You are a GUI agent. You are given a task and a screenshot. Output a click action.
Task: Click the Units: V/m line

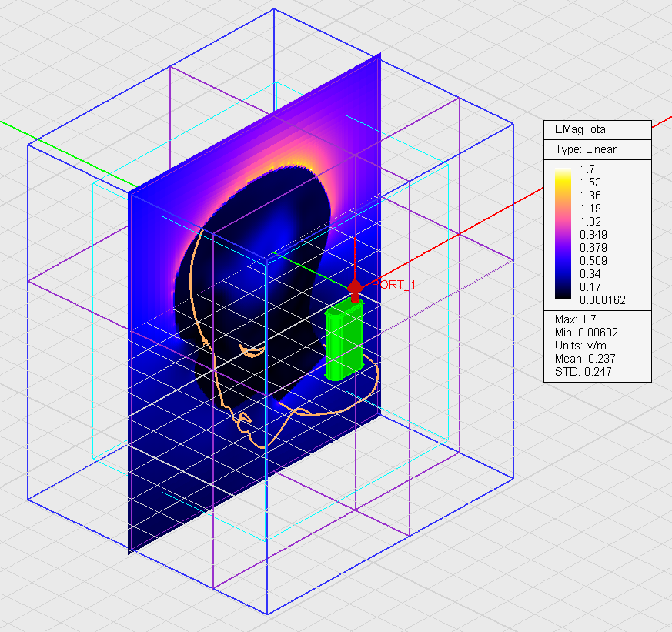[x=582, y=346]
